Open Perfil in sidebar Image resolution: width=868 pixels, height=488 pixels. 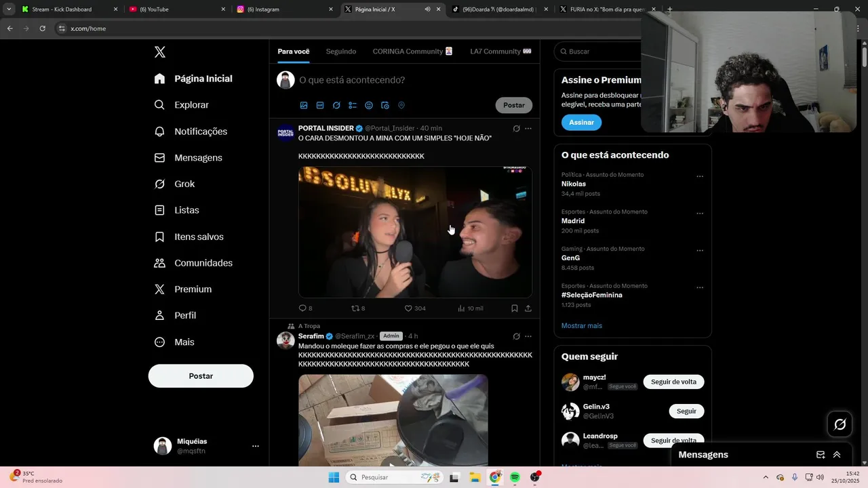(175, 316)
